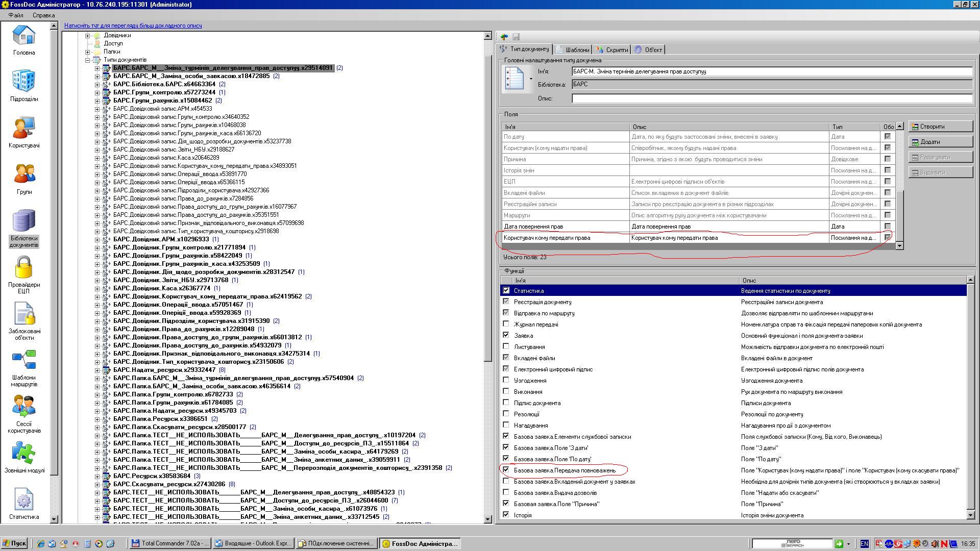This screenshot has height=551, width=980.
Task: Click the Створити button
Action: click(940, 127)
